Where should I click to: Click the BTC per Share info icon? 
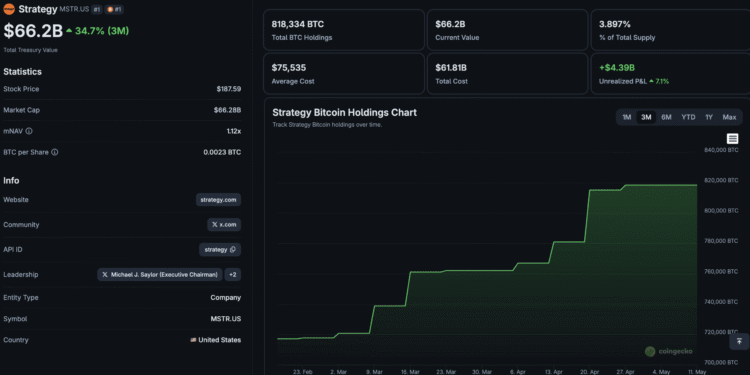55,152
